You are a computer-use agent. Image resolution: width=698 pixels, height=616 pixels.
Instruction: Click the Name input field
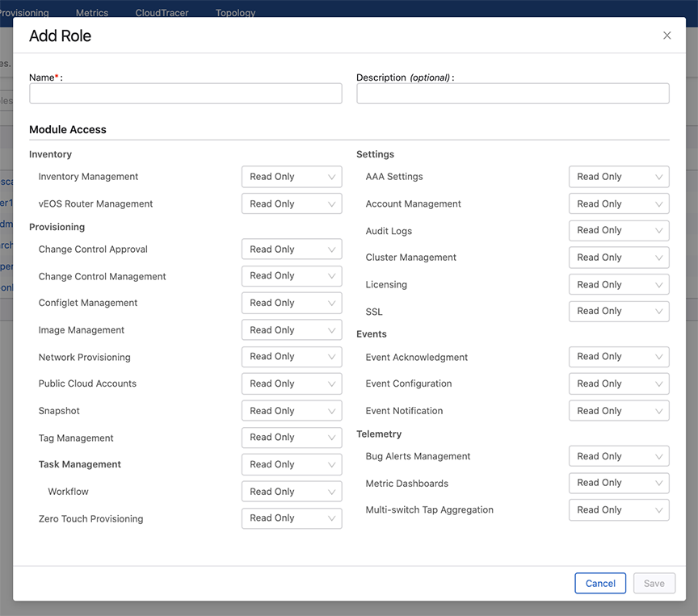click(186, 94)
